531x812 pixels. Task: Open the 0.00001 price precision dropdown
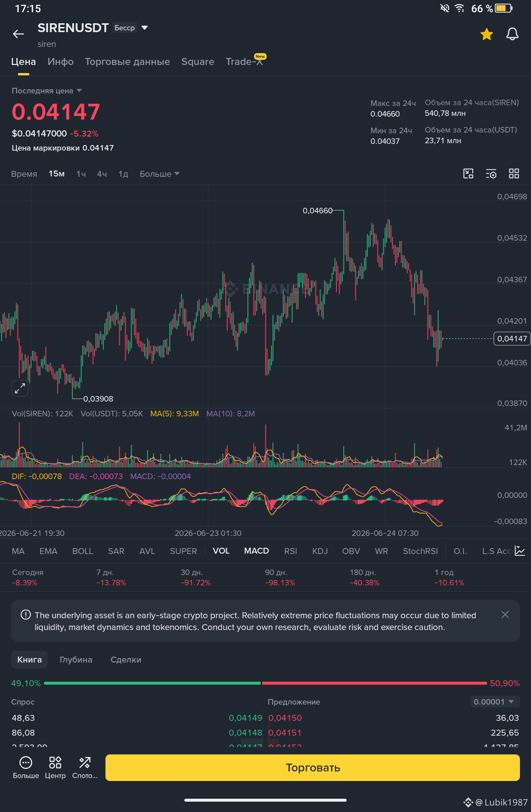495,702
